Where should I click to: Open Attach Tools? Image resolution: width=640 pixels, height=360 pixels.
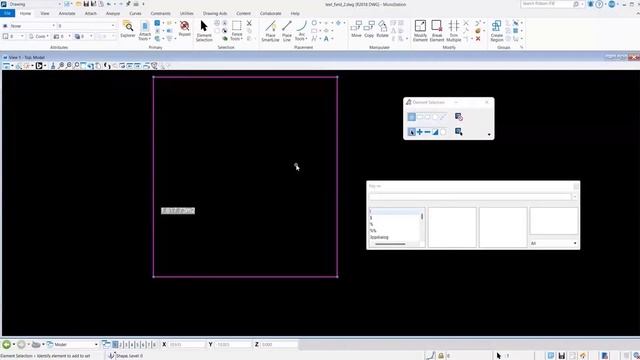(x=144, y=31)
